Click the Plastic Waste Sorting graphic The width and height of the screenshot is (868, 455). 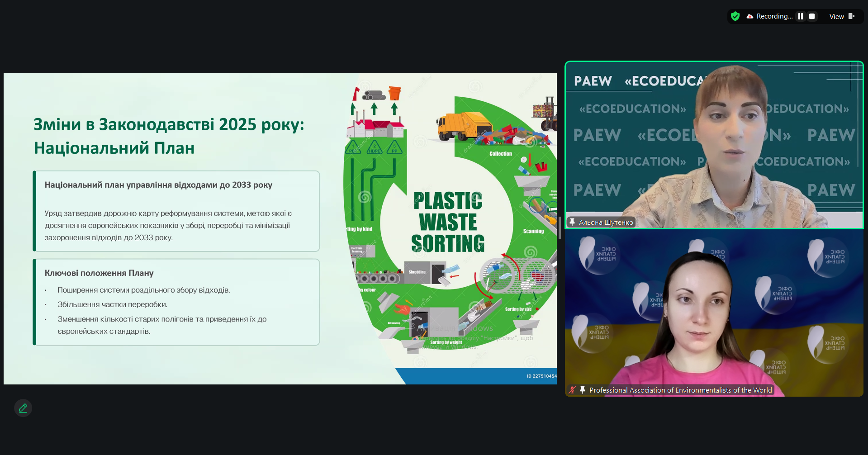click(448, 222)
